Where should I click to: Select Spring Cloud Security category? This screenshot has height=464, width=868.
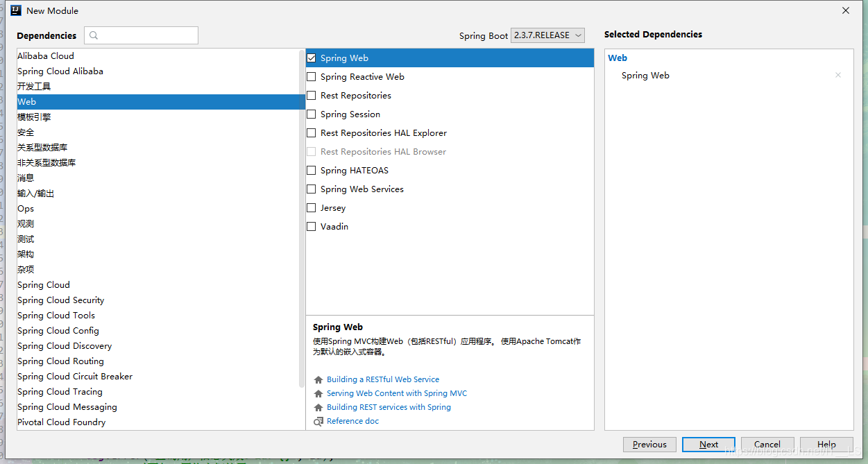pyautogui.click(x=158, y=300)
